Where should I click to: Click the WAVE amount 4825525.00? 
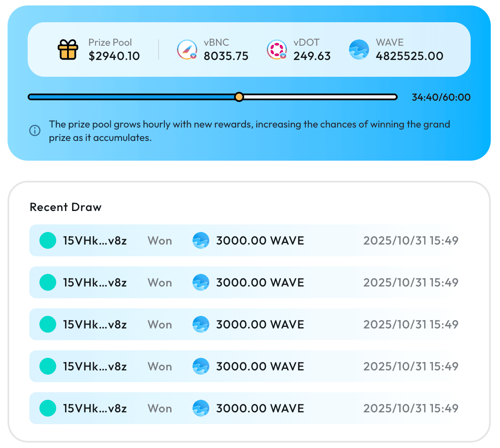click(x=409, y=56)
